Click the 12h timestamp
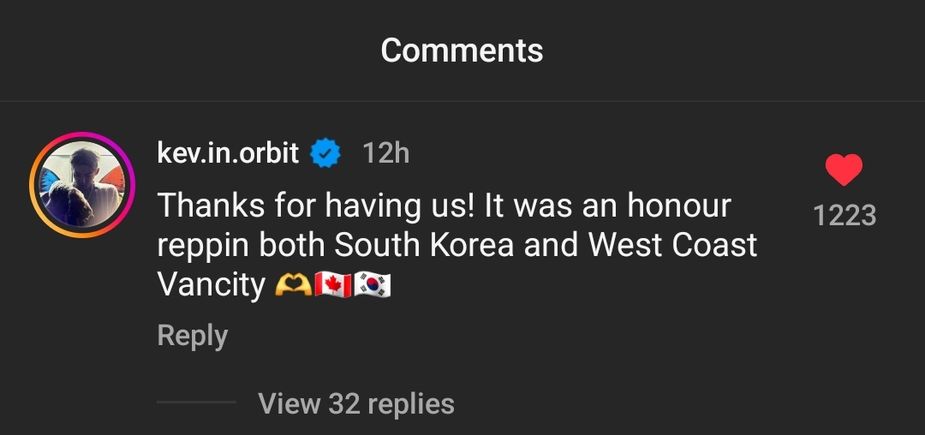The height and width of the screenshot is (435, 925). (385, 153)
